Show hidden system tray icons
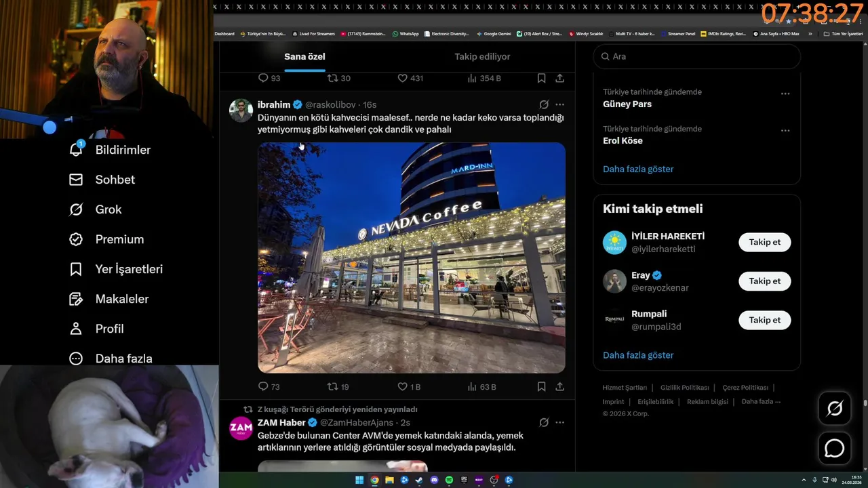This screenshot has height=488, width=868. [804, 480]
